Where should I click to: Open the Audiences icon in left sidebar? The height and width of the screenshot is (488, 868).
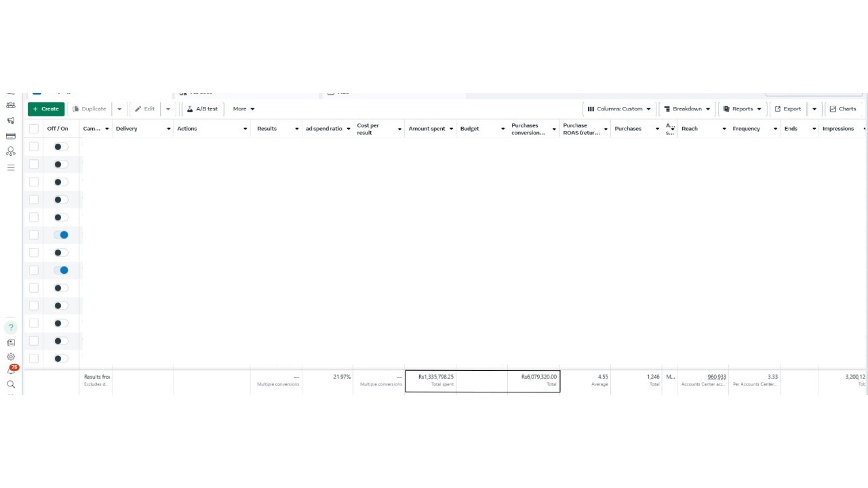pos(11,105)
